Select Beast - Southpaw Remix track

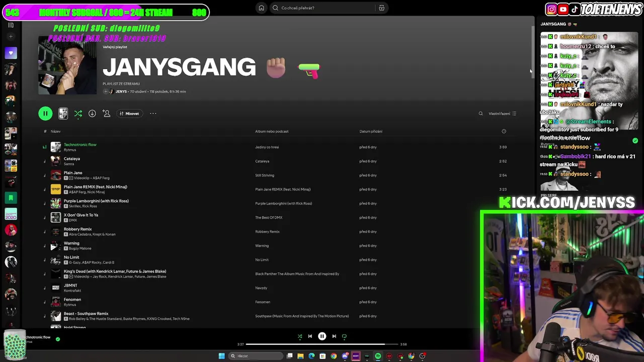86,314
